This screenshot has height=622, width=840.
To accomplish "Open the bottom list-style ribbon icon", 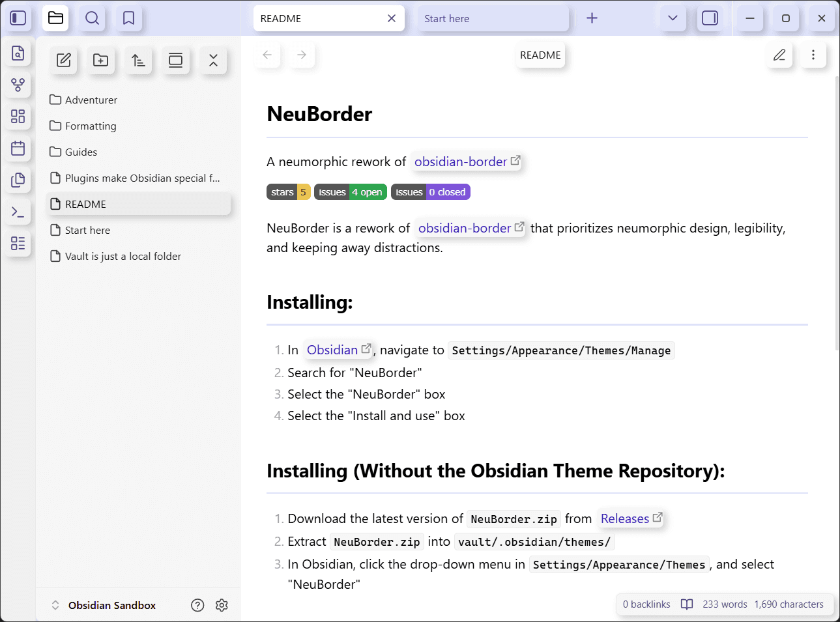I will point(18,244).
